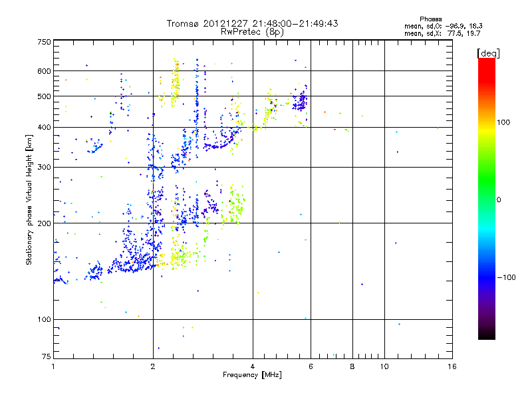Click the 'mean, sd,X: 77.5, 19.7' line
This screenshot has height=399, width=532.
442,33
